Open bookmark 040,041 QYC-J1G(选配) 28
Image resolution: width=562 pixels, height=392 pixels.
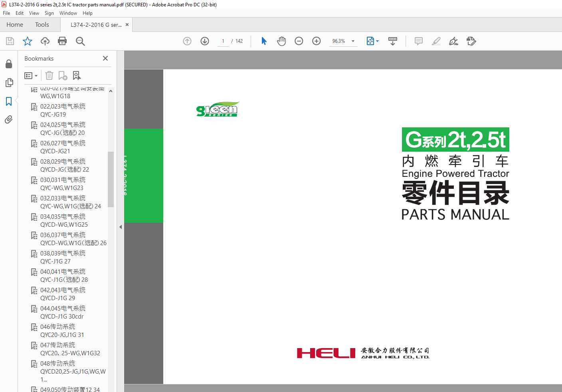pos(64,276)
